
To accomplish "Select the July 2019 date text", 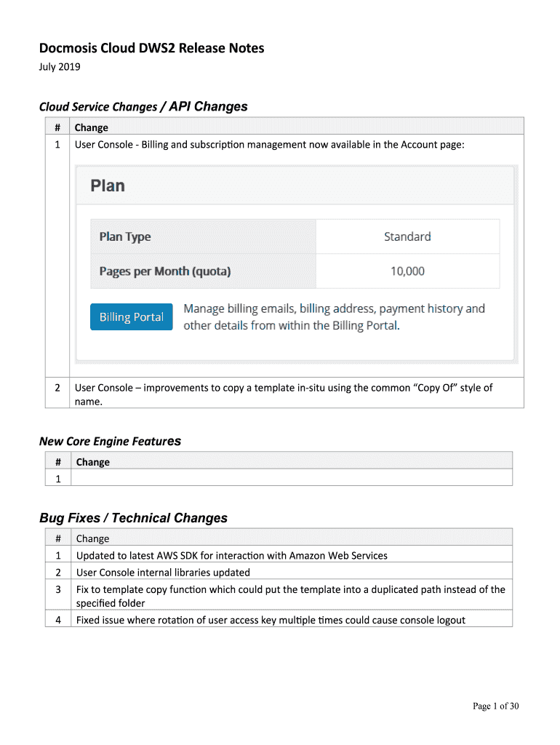I will point(60,68).
